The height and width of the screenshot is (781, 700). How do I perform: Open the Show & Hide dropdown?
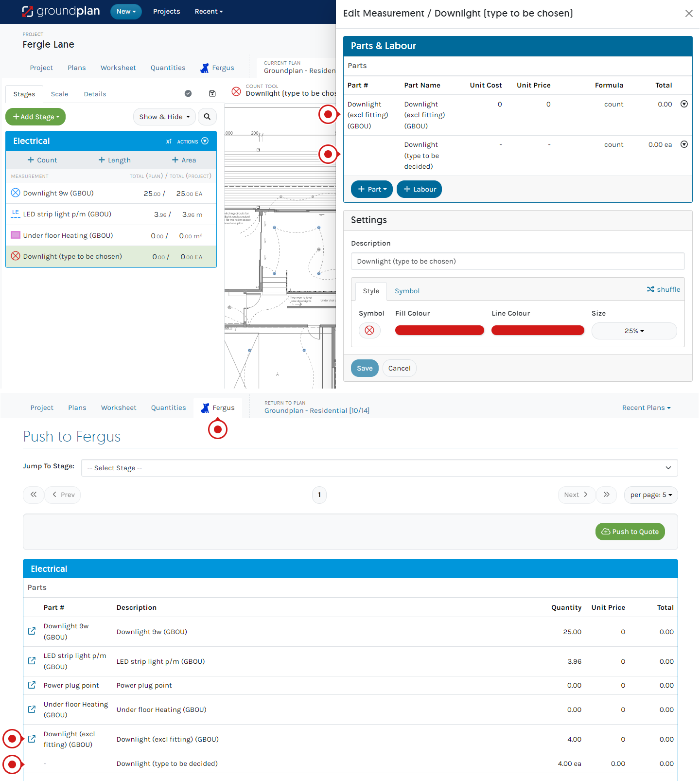164,117
